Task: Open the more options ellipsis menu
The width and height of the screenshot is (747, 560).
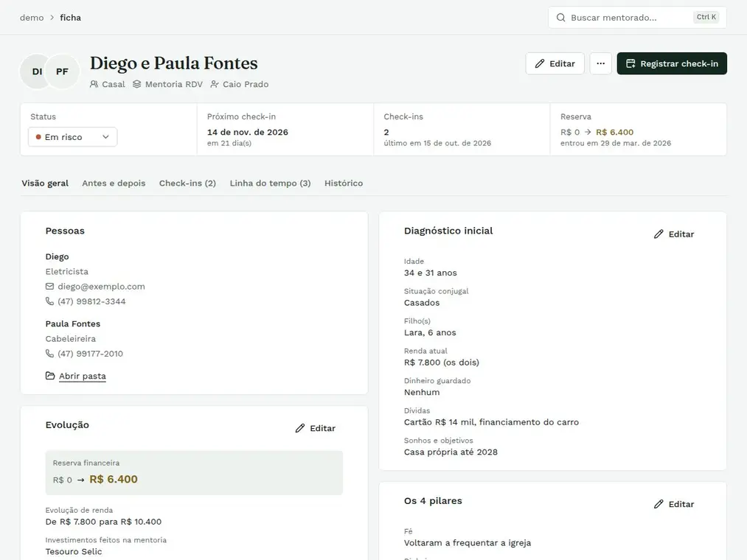Action: click(601, 63)
